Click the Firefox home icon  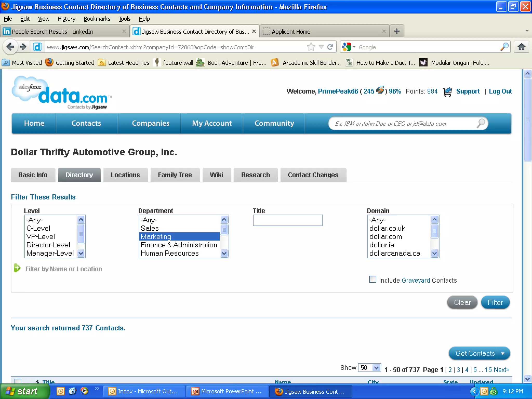click(x=521, y=47)
